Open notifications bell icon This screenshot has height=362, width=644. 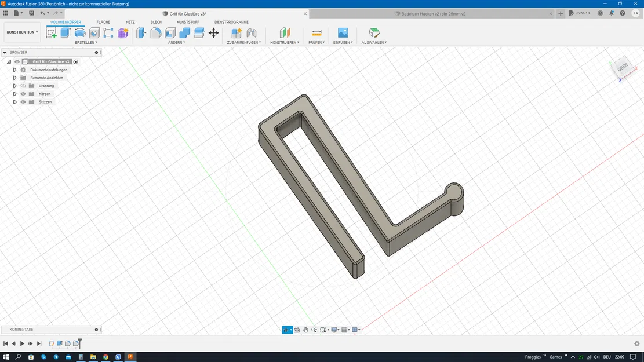point(612,13)
